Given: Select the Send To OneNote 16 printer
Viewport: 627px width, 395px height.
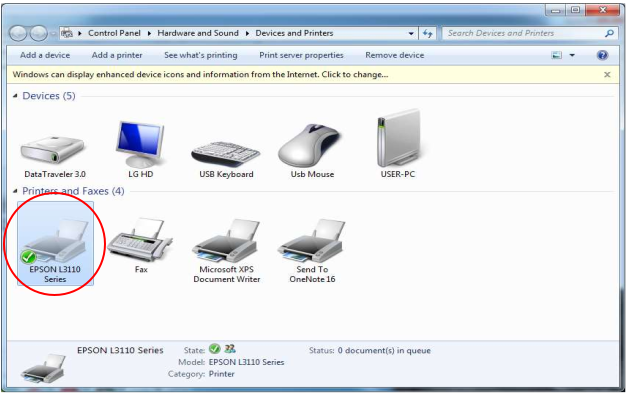Looking at the screenshot, I should pyautogui.click(x=312, y=240).
